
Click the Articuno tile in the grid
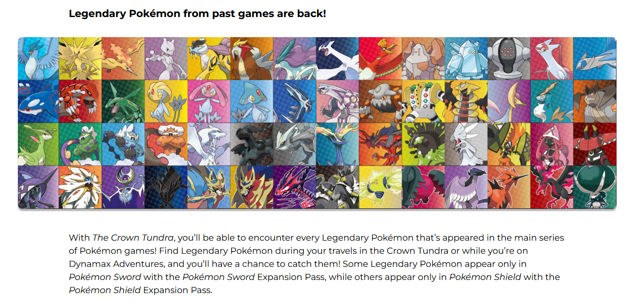coord(38,59)
